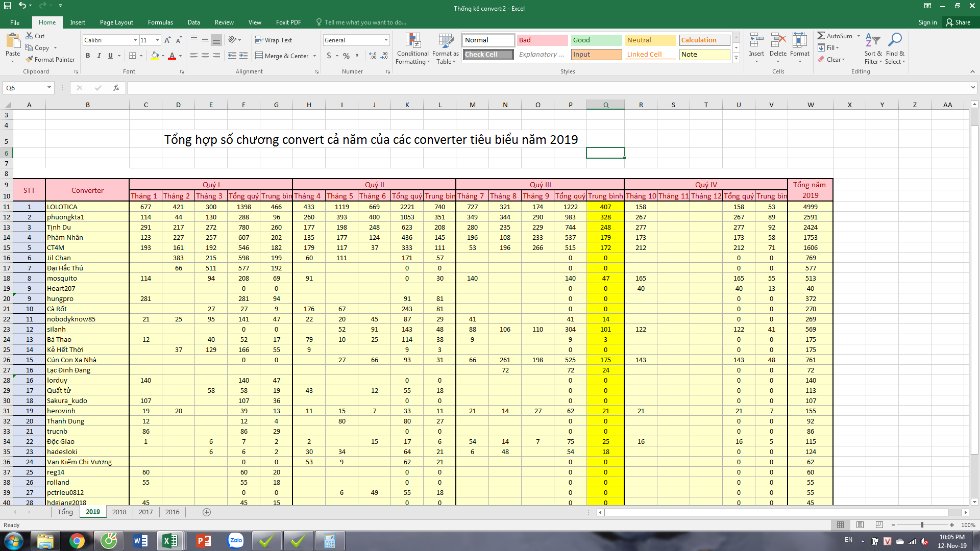The height and width of the screenshot is (551, 980).
Task: Toggle Italic formatting
Action: 99,56
